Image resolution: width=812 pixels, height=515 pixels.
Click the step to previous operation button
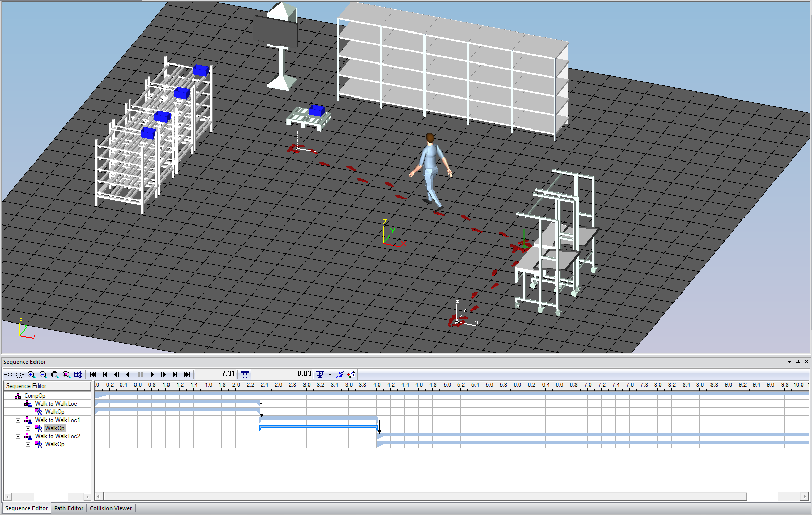(x=105, y=375)
